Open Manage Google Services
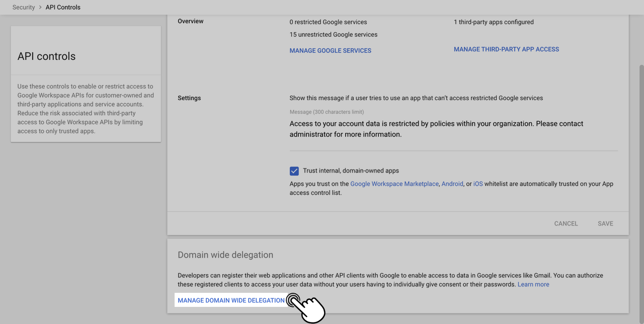 coord(330,51)
